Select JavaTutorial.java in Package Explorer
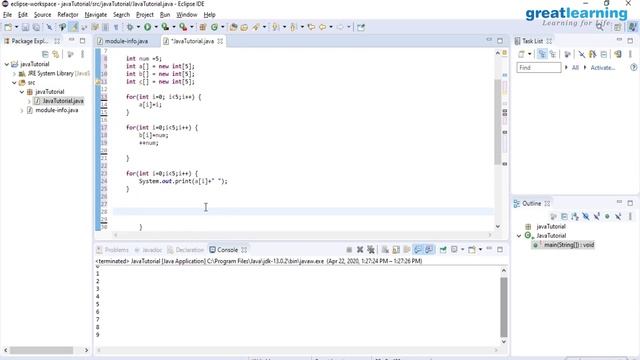This screenshot has width=640, height=360. [x=59, y=101]
